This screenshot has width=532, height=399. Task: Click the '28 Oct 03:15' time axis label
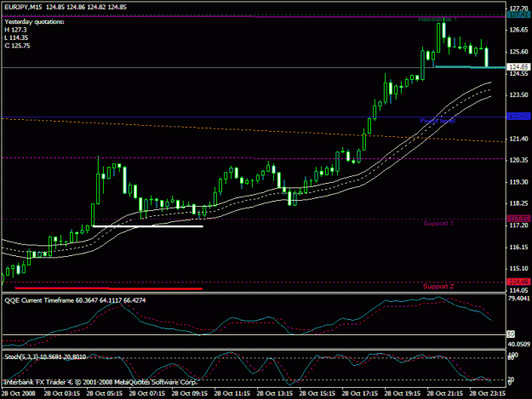(62, 394)
